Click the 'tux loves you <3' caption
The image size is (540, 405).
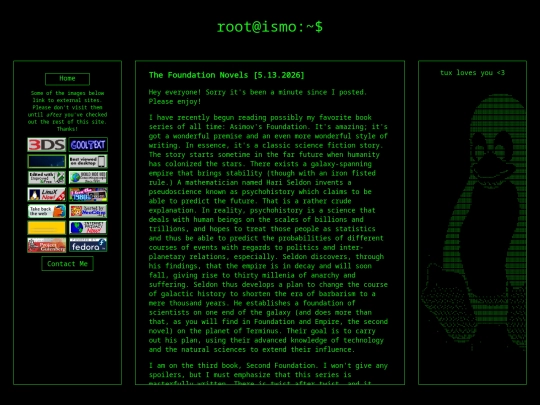tap(472, 73)
